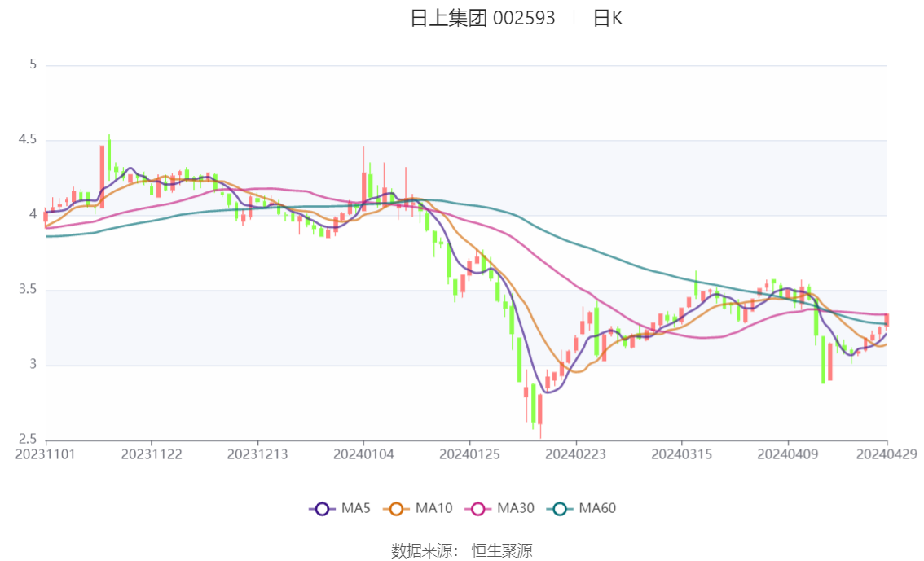Click the x-axis date label 20231122

point(152,454)
